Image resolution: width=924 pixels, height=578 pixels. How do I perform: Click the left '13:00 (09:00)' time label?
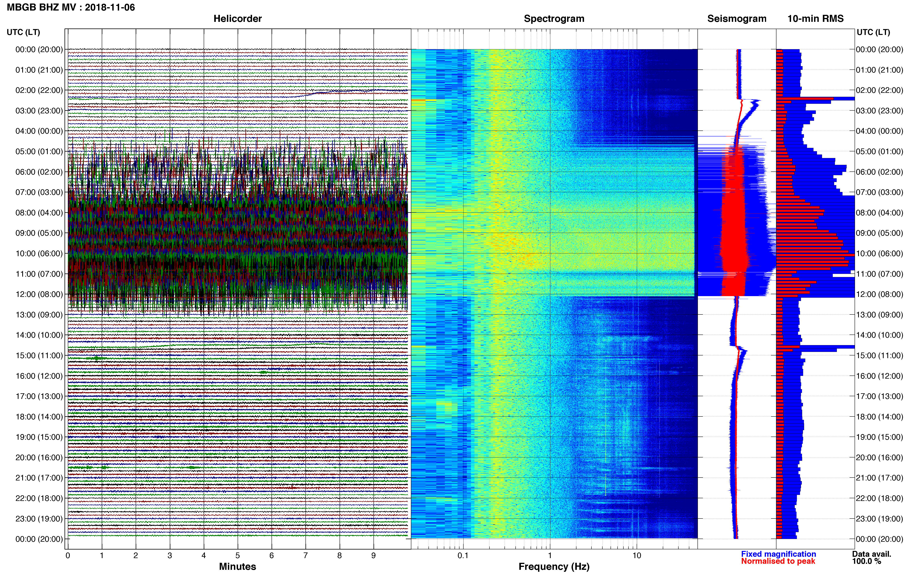pyautogui.click(x=39, y=315)
